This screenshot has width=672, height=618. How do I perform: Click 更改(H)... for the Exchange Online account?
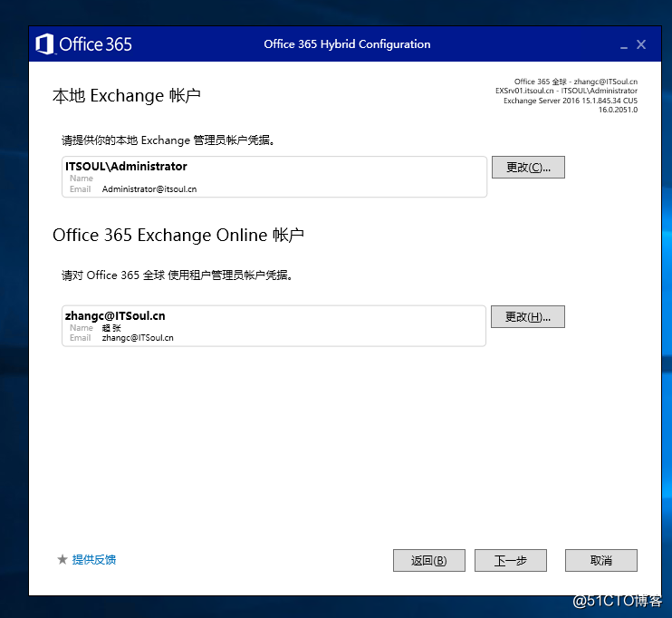pos(528,317)
